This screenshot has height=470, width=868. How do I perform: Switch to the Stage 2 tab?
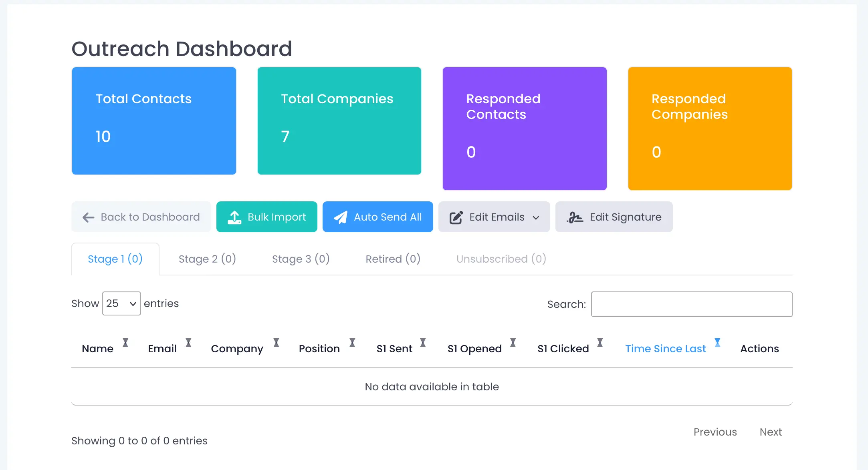tap(207, 259)
